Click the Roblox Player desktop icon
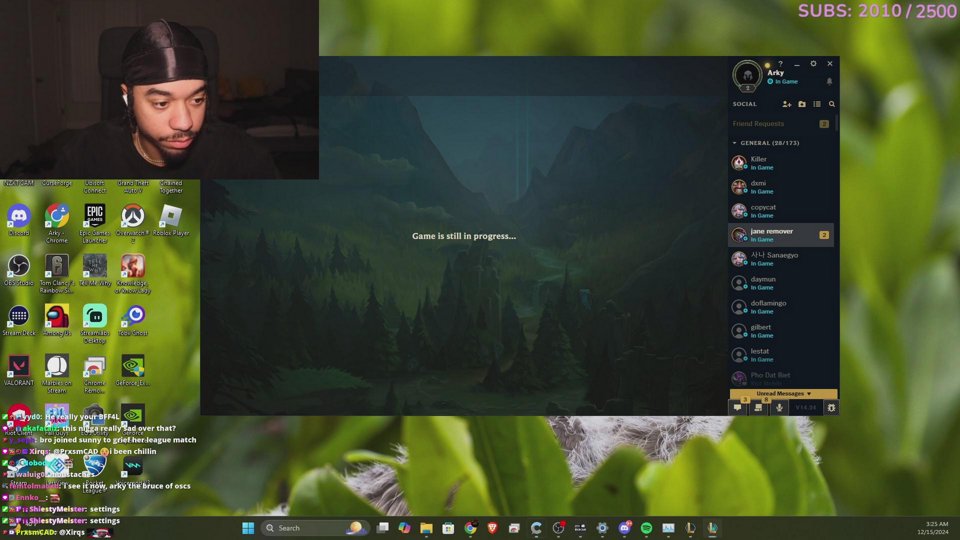 171,220
